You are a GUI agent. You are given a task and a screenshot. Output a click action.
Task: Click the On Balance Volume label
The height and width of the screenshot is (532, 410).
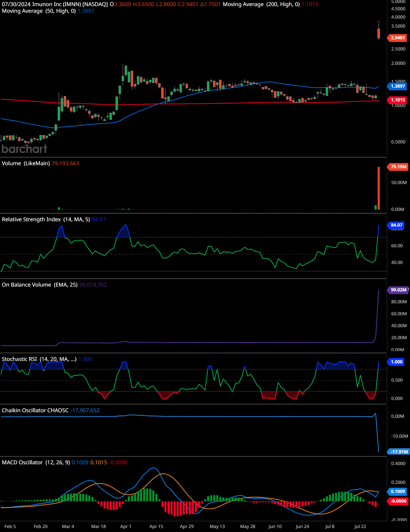click(x=40, y=285)
